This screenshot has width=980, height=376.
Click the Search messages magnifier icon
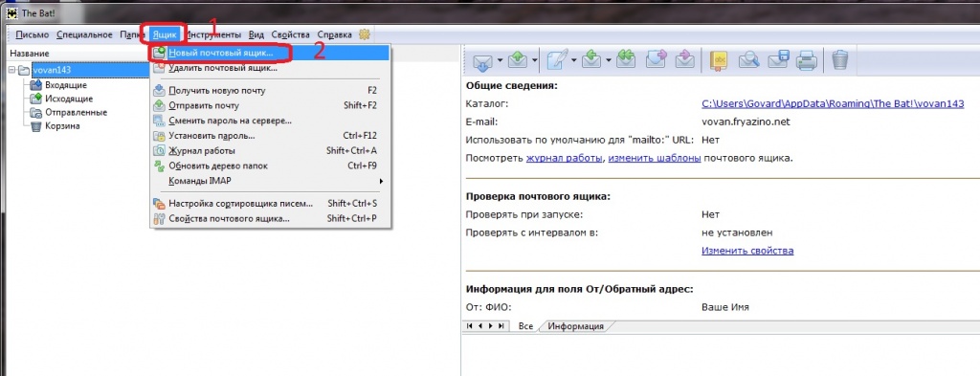748,60
